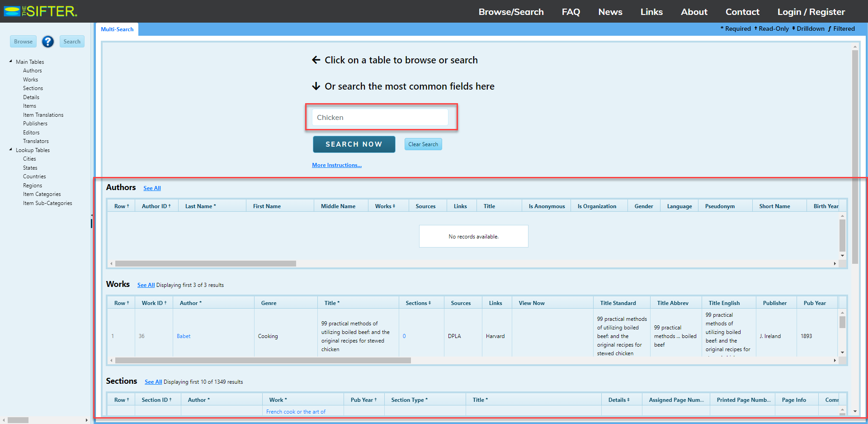Collapse the Main Tables tree node
868x424 pixels.
[x=11, y=62]
